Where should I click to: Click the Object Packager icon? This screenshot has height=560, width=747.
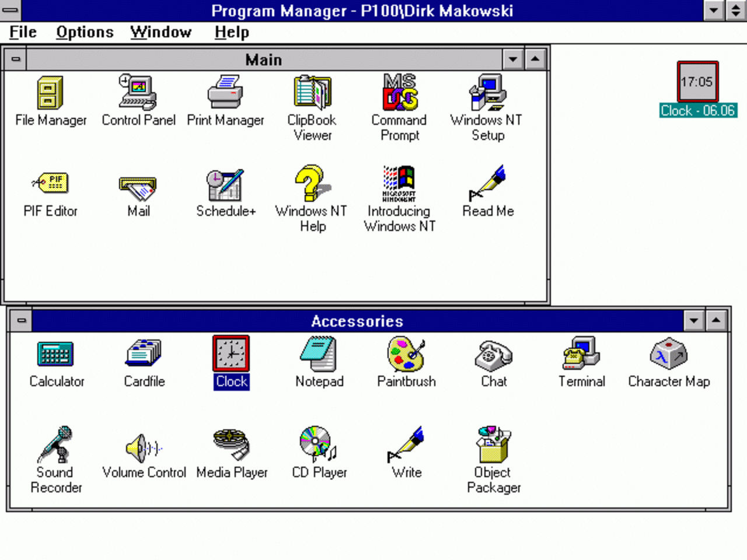(x=493, y=444)
